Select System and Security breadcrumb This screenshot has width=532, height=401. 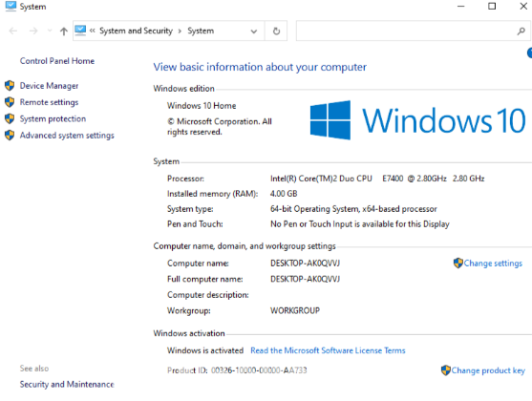136,31
